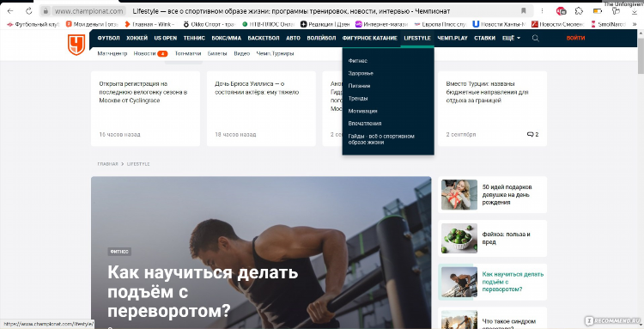The width and height of the screenshot is (644, 329).
Task: Show more bookmarks via the double-chevron
Action: point(635,24)
